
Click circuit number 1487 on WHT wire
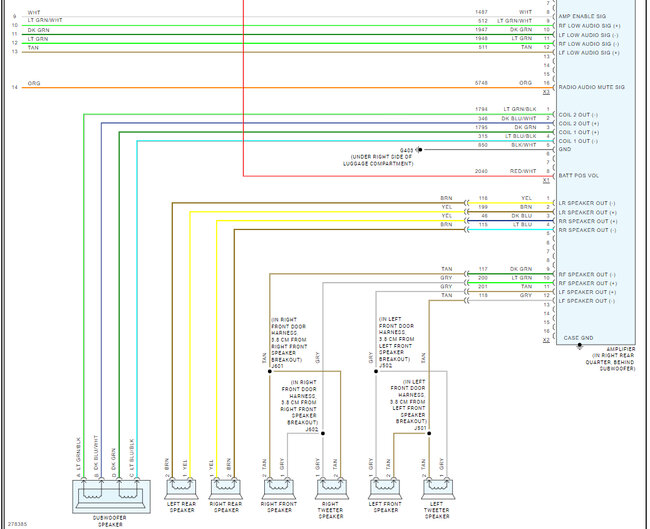(x=481, y=12)
